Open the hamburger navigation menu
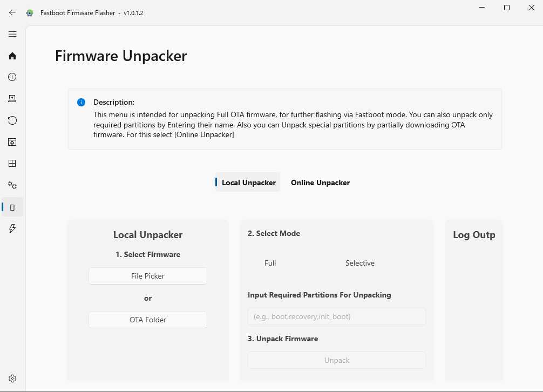The height and width of the screenshot is (392, 543). 12,34
